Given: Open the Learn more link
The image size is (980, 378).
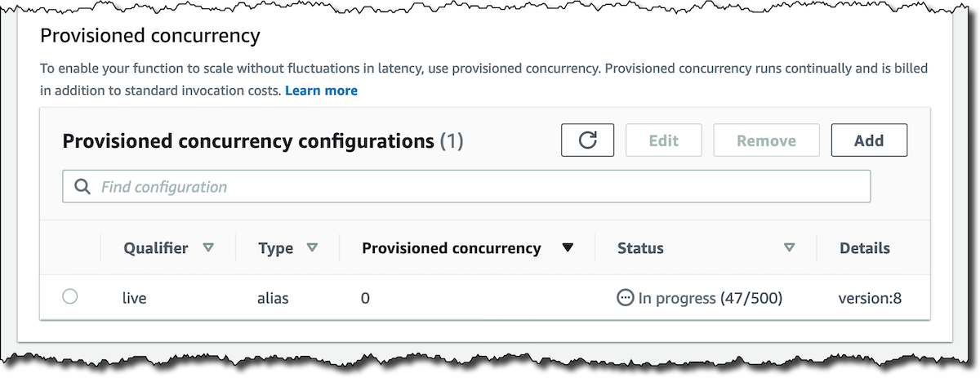Looking at the screenshot, I should [x=321, y=91].
